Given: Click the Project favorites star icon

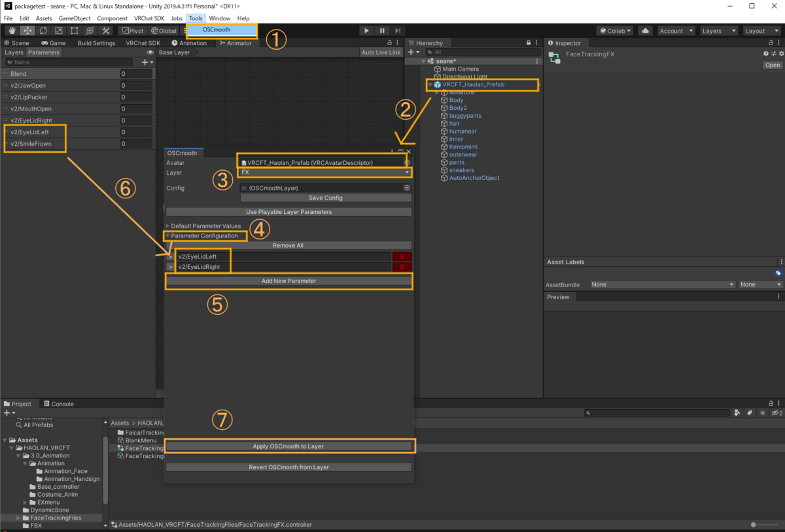Looking at the screenshot, I should click(x=763, y=413).
